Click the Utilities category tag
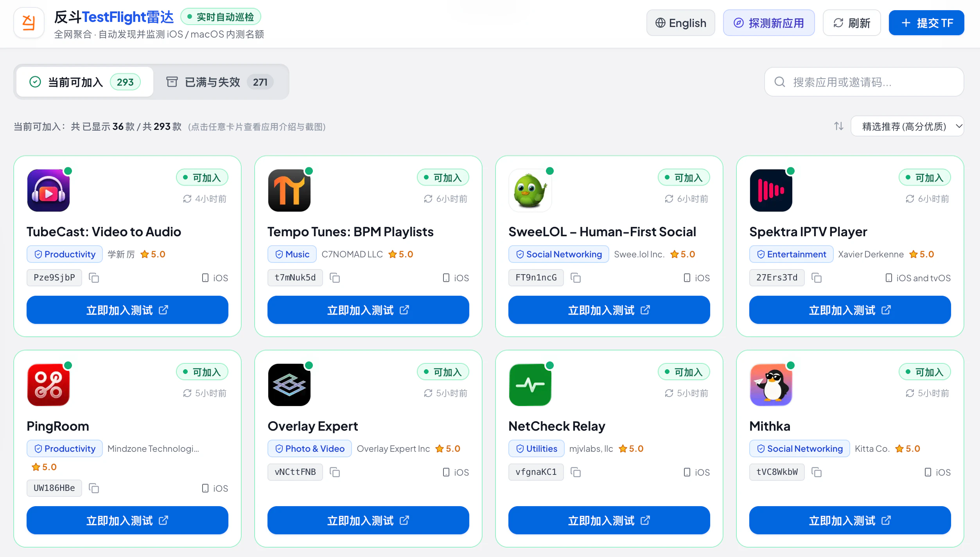The image size is (980, 557). click(537, 449)
